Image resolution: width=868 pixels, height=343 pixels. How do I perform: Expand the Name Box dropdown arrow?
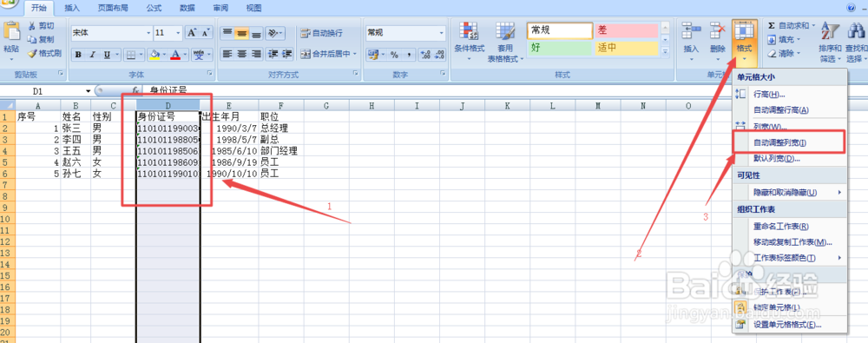click(x=88, y=91)
